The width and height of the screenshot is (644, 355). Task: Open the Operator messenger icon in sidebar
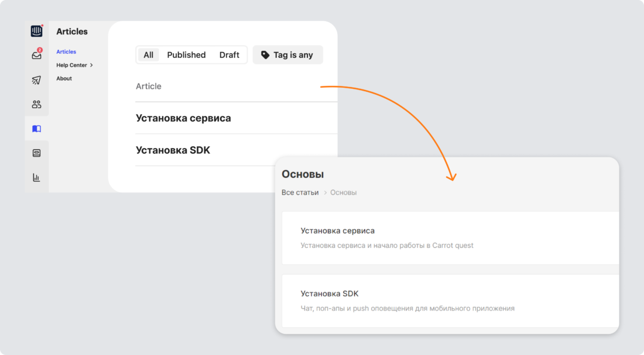click(36, 153)
